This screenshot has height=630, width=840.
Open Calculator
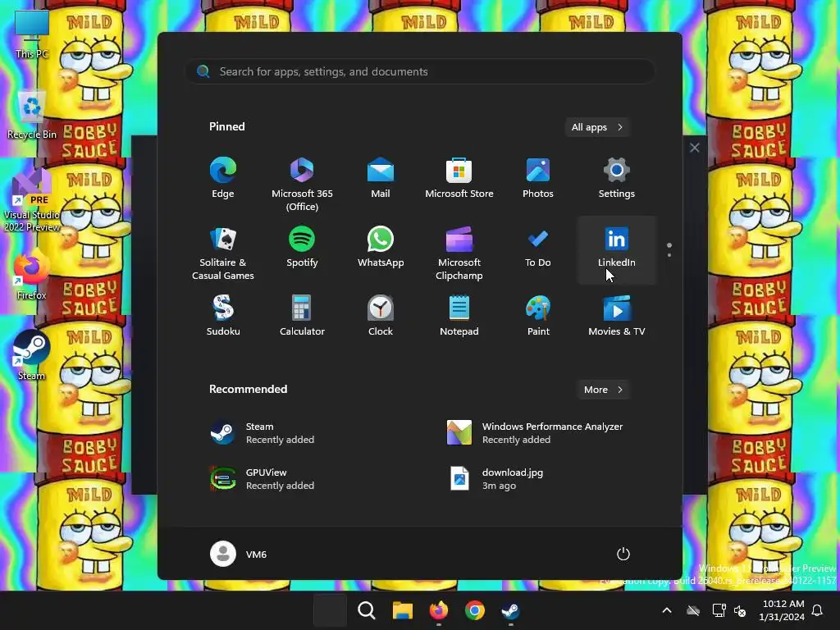point(302,316)
